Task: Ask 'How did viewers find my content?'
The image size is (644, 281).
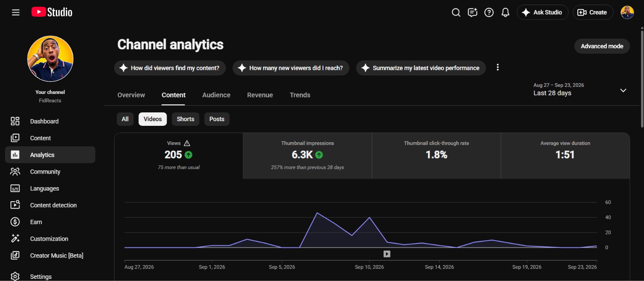Action: (170, 68)
